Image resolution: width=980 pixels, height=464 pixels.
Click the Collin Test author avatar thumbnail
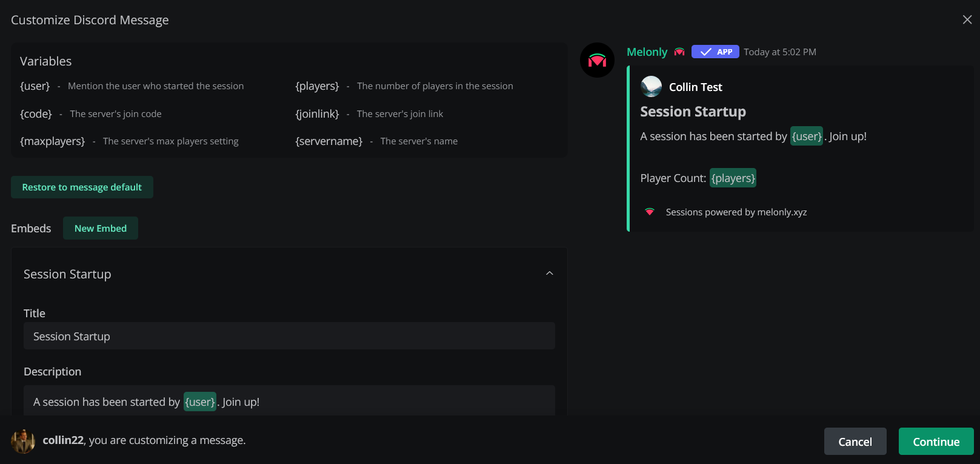[x=652, y=86]
